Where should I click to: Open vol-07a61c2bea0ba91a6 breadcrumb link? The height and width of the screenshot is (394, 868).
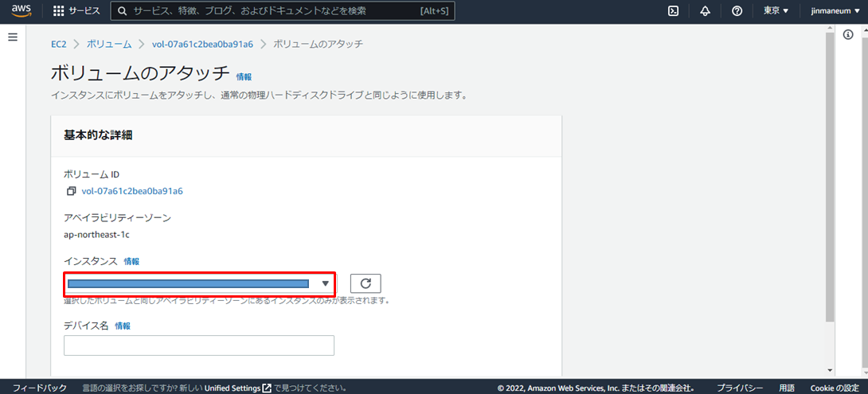202,45
